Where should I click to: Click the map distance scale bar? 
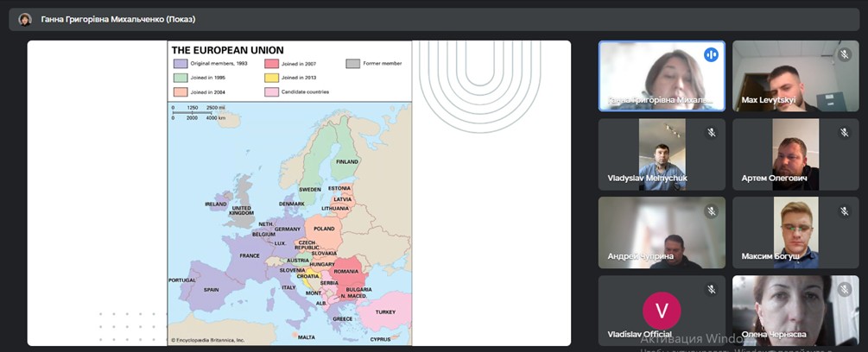pyautogui.click(x=198, y=112)
